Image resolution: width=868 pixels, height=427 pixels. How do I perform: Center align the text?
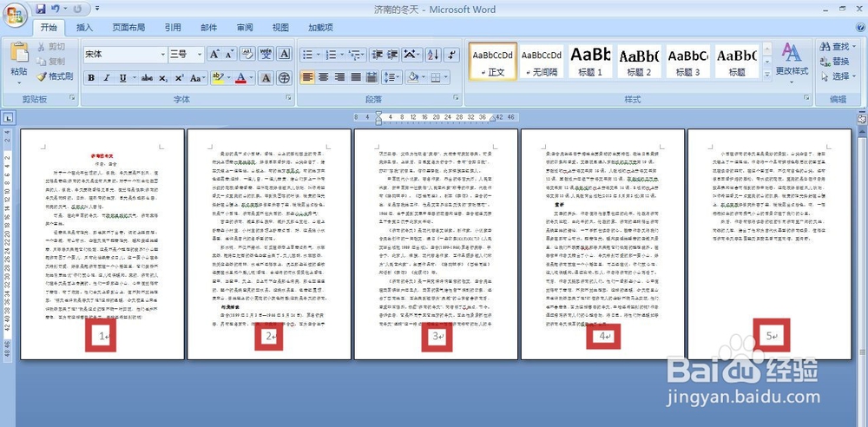324,77
